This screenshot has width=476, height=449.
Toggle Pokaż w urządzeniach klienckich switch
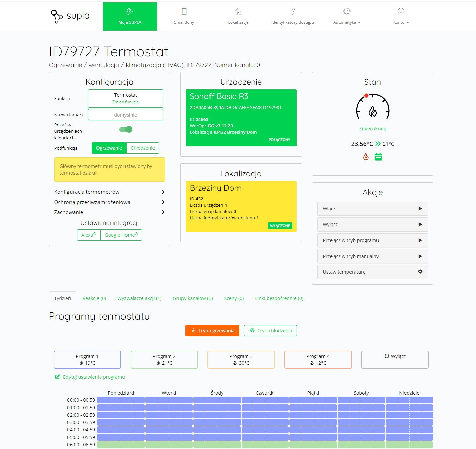point(126,129)
